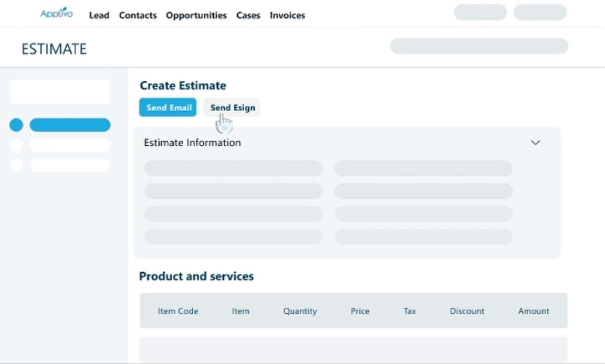Click the long search bar beside ESTIMATE

pos(478,46)
